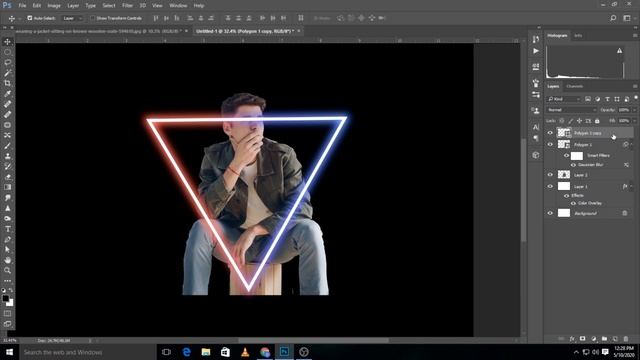Select the History Brush tool
Screen dimensions: 640x360
point(7,167)
